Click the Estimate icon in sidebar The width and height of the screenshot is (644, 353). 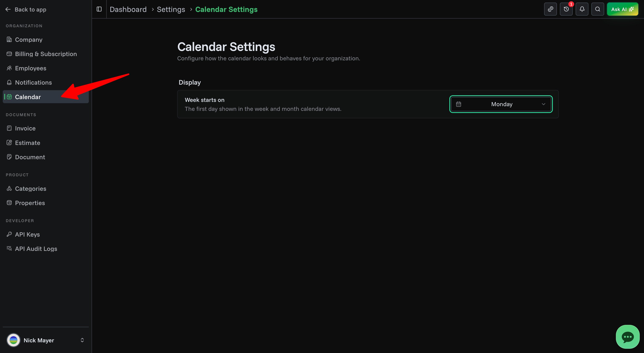pyautogui.click(x=9, y=143)
